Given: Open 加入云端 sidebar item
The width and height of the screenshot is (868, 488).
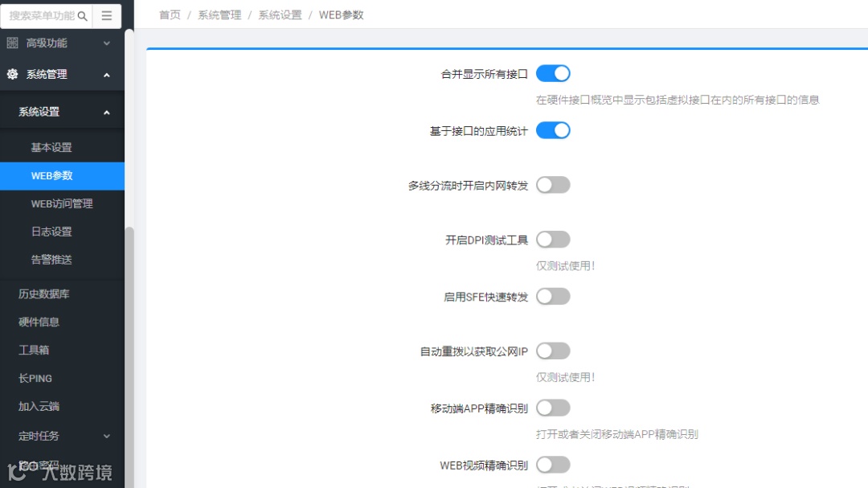Looking at the screenshot, I should (62, 407).
